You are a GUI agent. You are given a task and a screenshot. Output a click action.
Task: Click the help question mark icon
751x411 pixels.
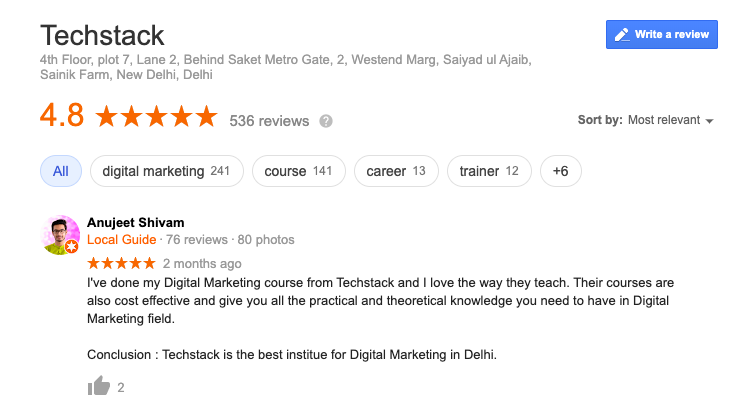click(x=326, y=121)
